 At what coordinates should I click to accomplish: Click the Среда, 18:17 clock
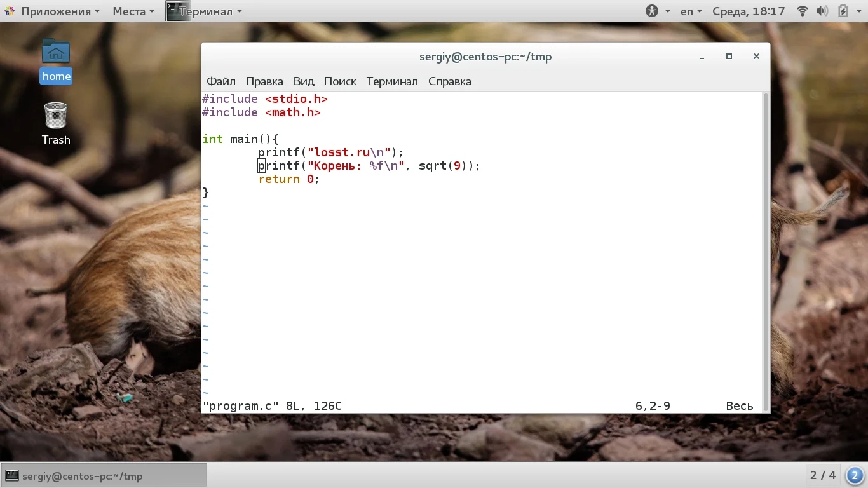click(749, 11)
